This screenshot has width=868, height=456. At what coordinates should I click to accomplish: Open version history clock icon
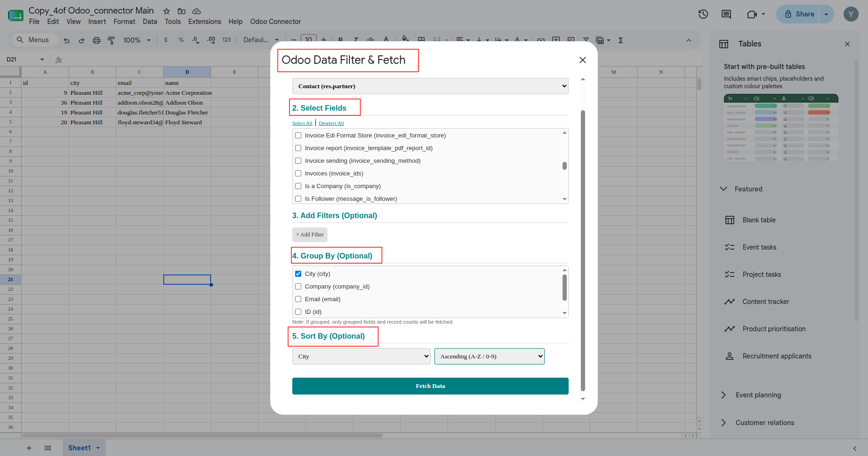pyautogui.click(x=703, y=14)
